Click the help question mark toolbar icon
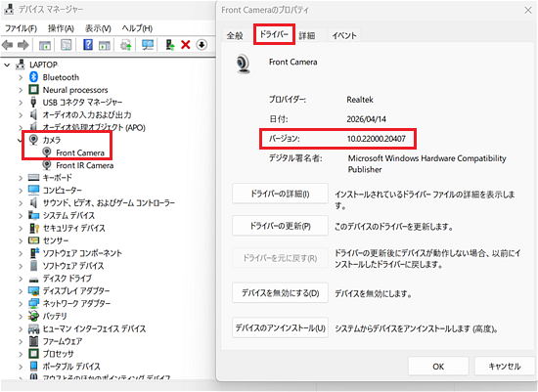The height and width of the screenshot is (392, 538). 88,45
